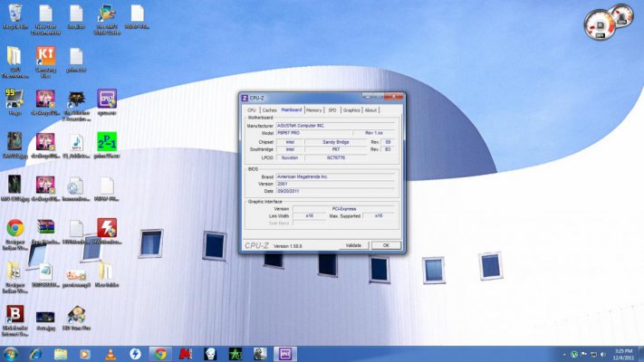This screenshot has width=644, height=362.
Task: Click the volume speaker tray icon
Action: 603,354
